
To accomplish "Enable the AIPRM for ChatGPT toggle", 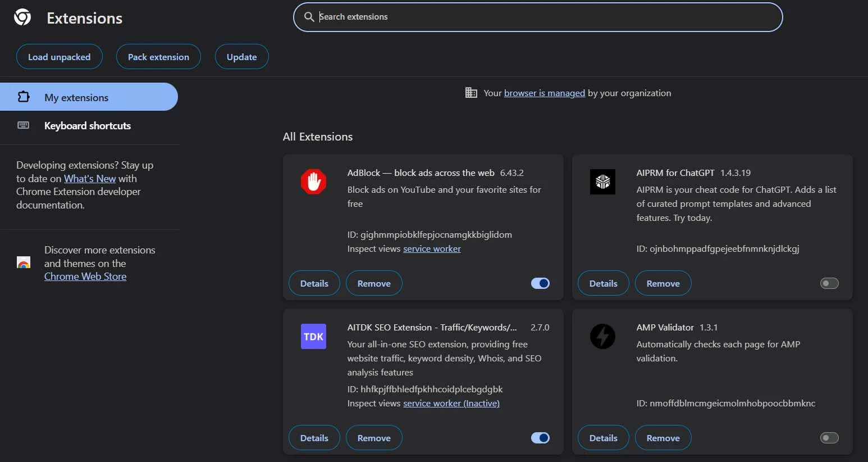I will click(829, 283).
